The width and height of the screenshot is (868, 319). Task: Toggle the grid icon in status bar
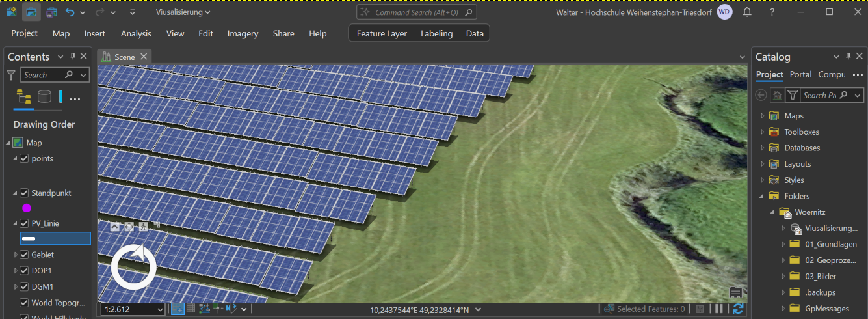tap(191, 309)
